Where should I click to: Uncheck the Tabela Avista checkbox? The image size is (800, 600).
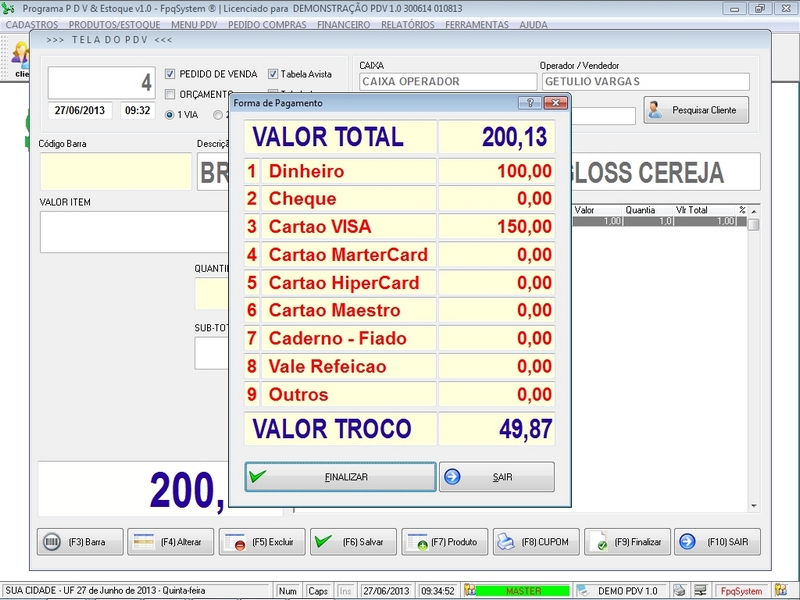[x=274, y=74]
